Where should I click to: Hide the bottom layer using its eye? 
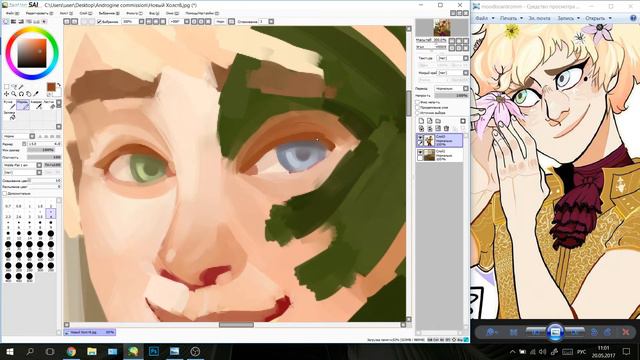[420, 152]
